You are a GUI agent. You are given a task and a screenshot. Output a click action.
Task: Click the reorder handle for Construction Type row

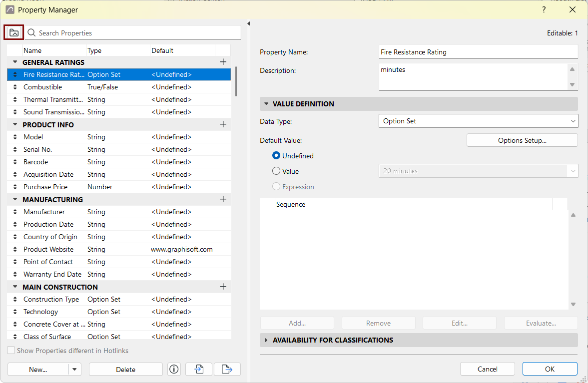point(15,300)
